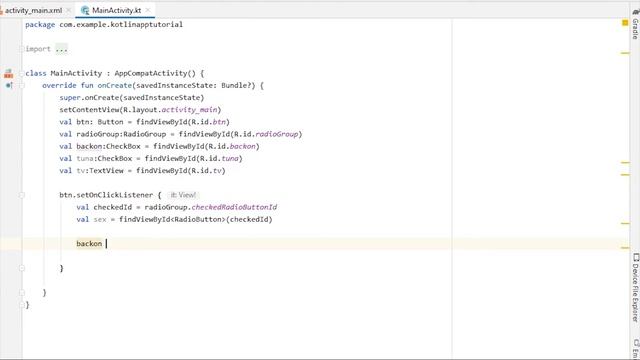This screenshot has width=640, height=360.
Task: Click the highlighted backon word on current line
Action: [x=89, y=244]
